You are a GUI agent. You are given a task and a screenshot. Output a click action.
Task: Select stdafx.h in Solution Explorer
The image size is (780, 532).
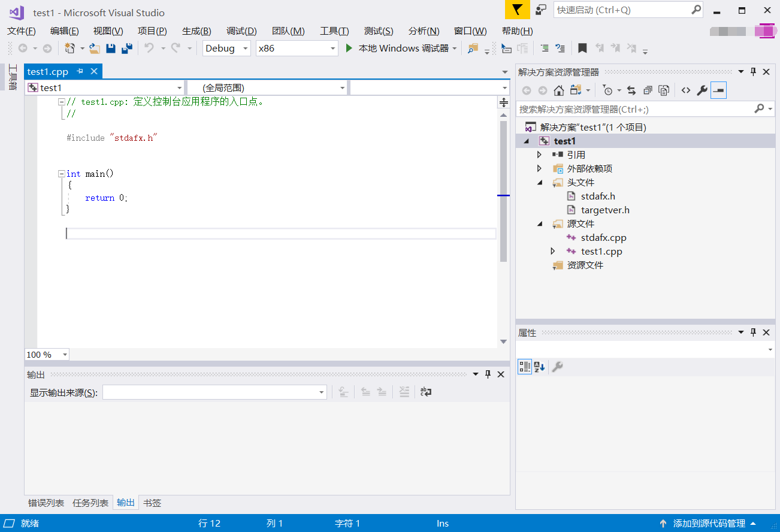(598, 196)
